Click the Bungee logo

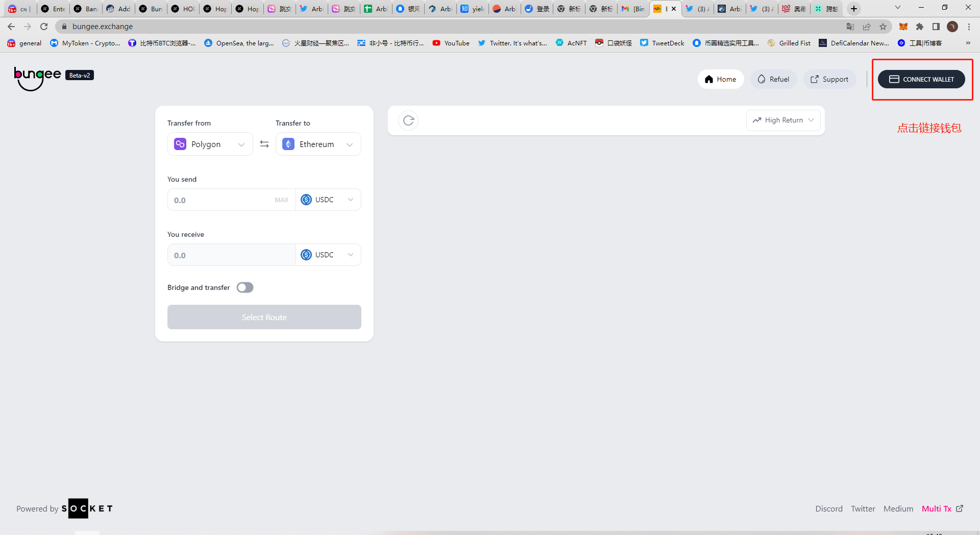tap(38, 78)
